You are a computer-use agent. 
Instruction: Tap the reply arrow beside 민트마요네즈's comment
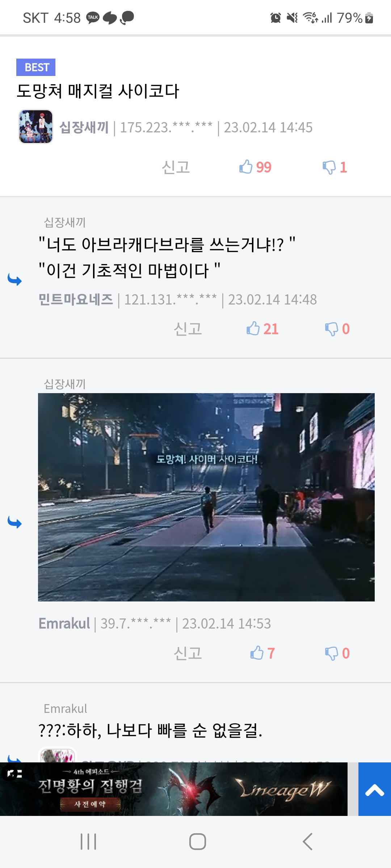[15, 280]
